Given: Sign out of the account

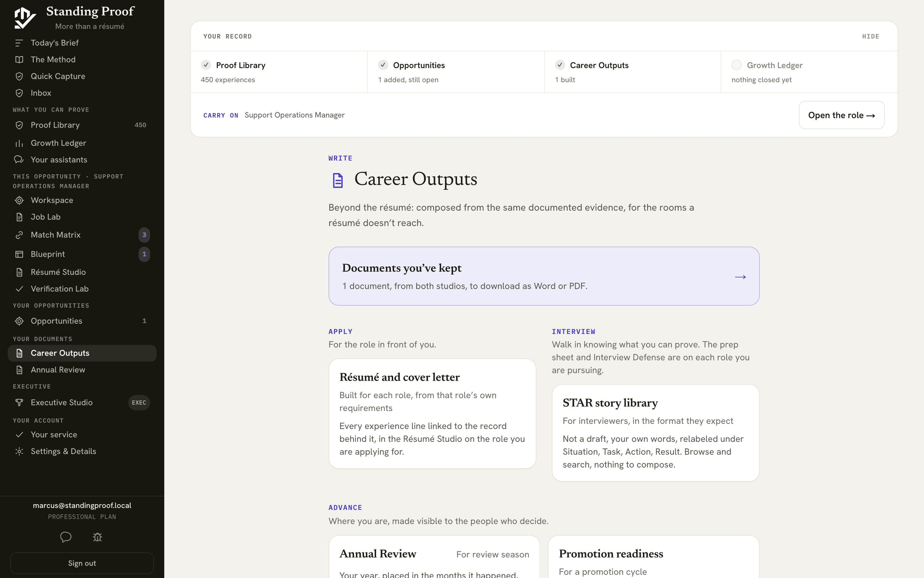Looking at the screenshot, I should click(82, 563).
